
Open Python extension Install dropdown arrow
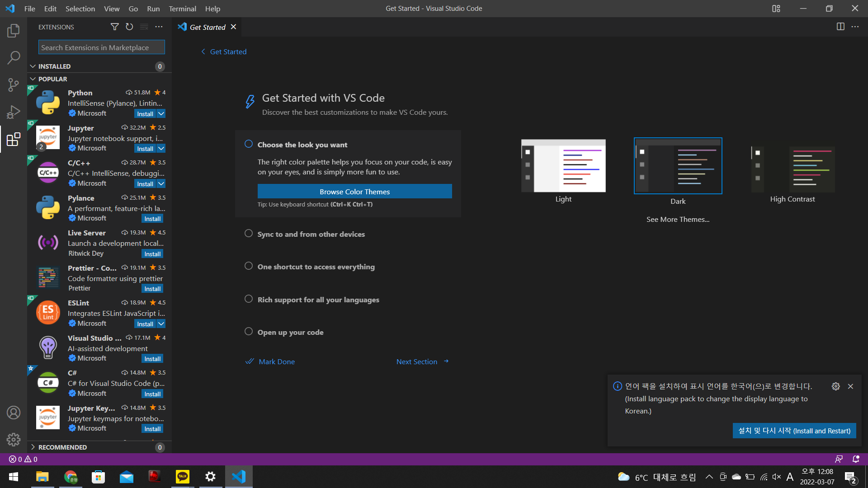161,114
